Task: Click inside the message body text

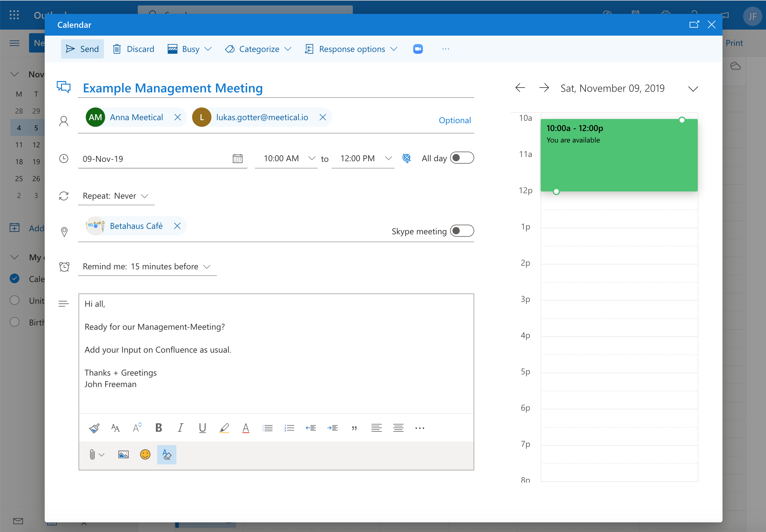Action: [x=276, y=353]
